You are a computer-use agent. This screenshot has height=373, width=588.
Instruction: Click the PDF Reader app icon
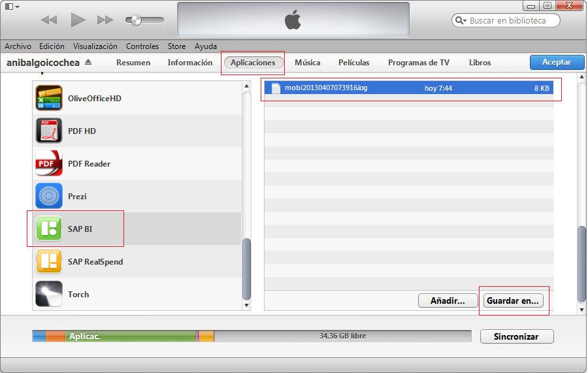(49, 164)
